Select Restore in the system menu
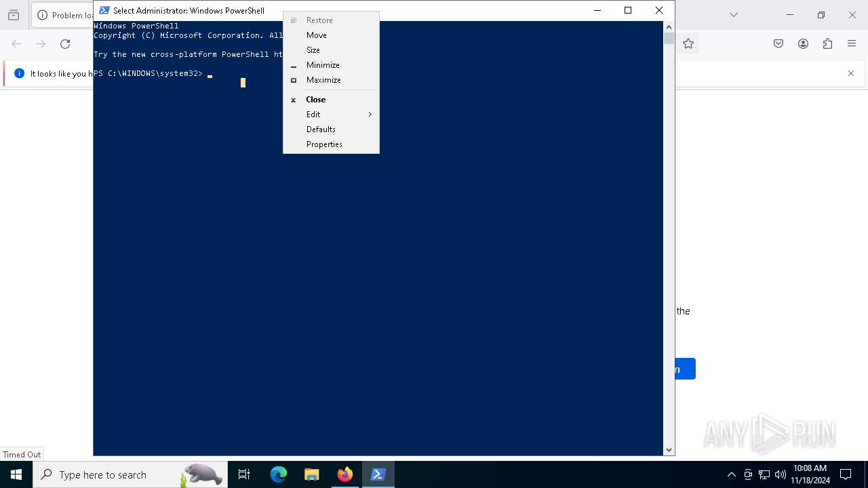 pyautogui.click(x=331, y=20)
